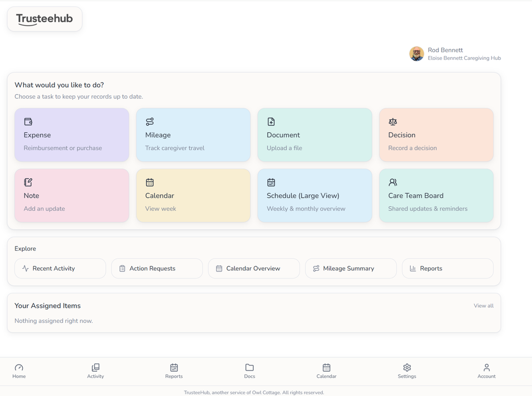532x396 pixels.
Task: Click View all for assigned items
Action: click(483, 305)
